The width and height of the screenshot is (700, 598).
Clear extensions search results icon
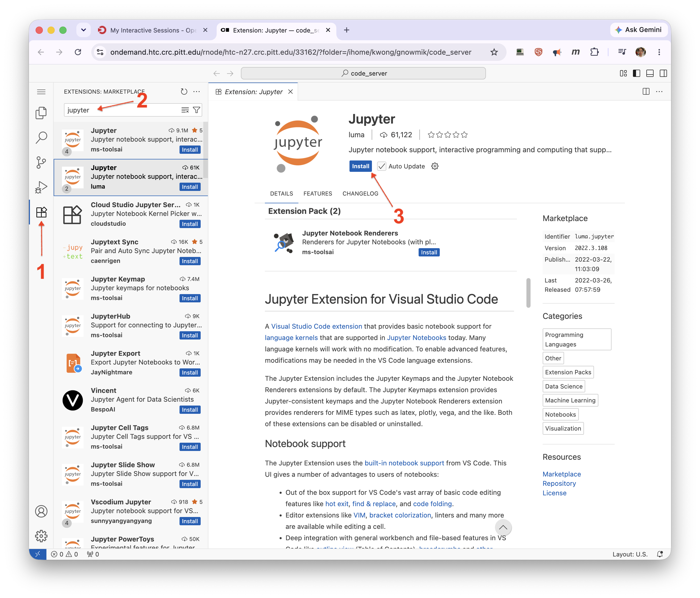[x=185, y=110]
